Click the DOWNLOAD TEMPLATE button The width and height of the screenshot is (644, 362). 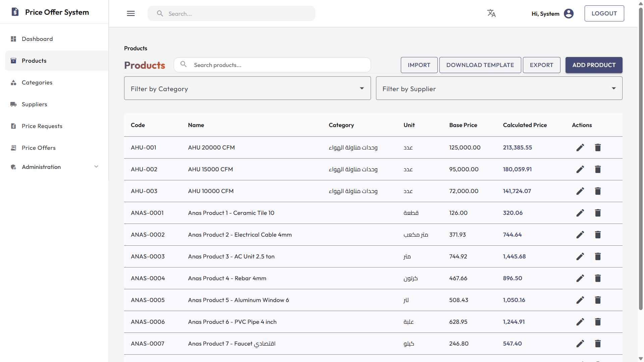(480, 65)
